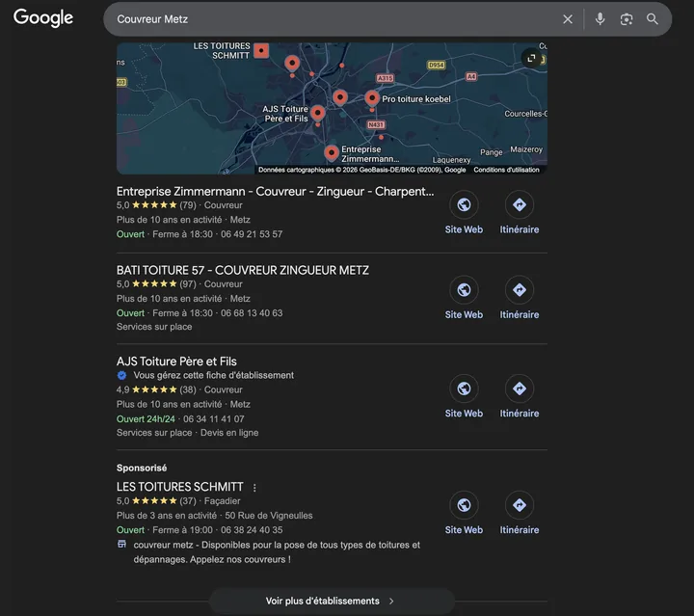The image size is (694, 616).
Task: Click the 'Maizeroy' label on the map
Action: click(526, 149)
